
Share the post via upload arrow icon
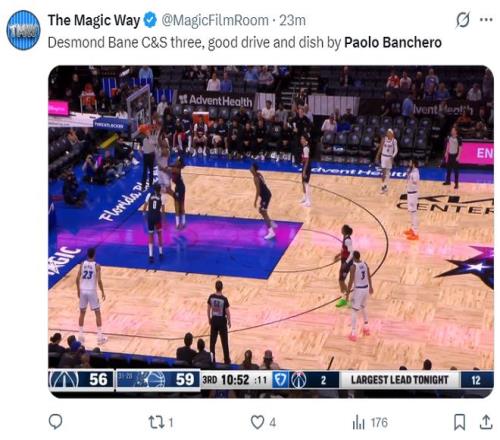486,422
